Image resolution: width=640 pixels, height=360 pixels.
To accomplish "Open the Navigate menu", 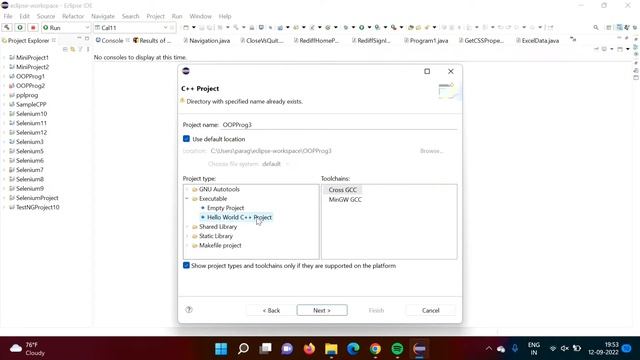I will coord(103,16).
